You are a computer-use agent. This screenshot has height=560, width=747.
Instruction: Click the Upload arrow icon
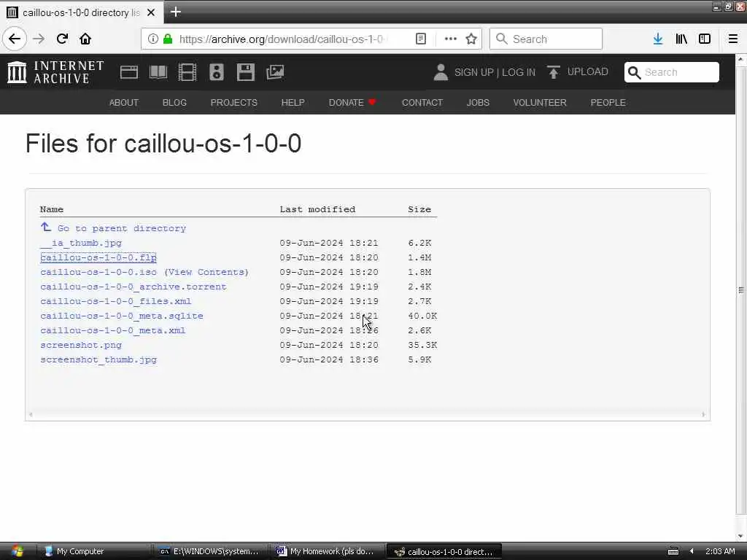pyautogui.click(x=553, y=72)
